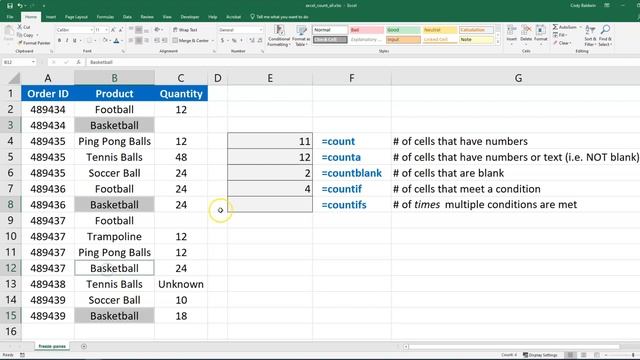
Task: Click the Delete cells icon
Action: click(526, 30)
